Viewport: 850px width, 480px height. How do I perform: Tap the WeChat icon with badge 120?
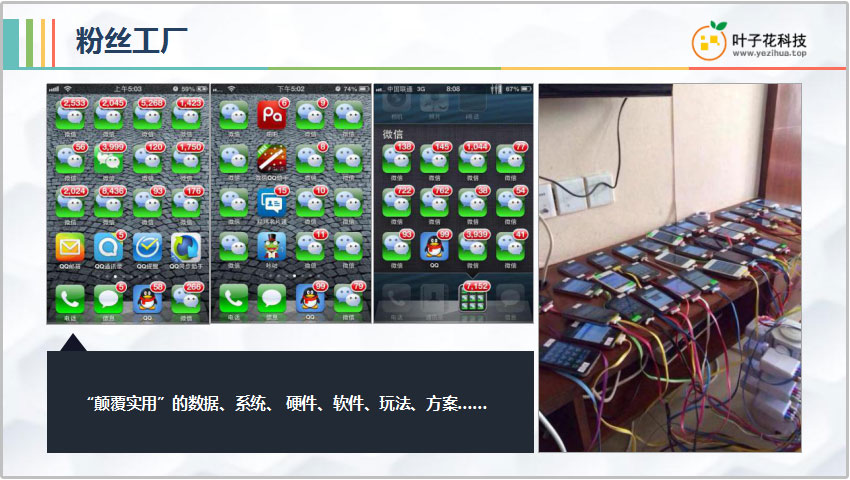click(147, 159)
